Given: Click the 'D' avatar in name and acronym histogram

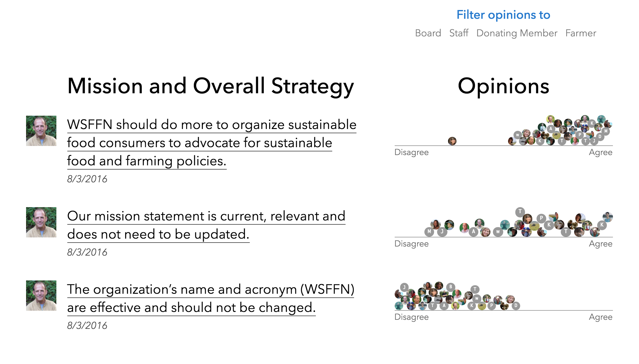Looking at the screenshot, I should [516, 306].
